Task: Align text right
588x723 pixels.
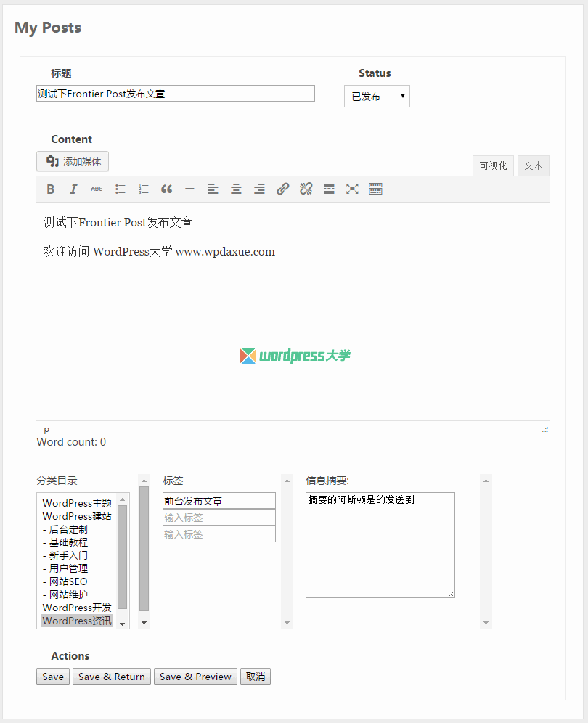Action: coord(260,189)
